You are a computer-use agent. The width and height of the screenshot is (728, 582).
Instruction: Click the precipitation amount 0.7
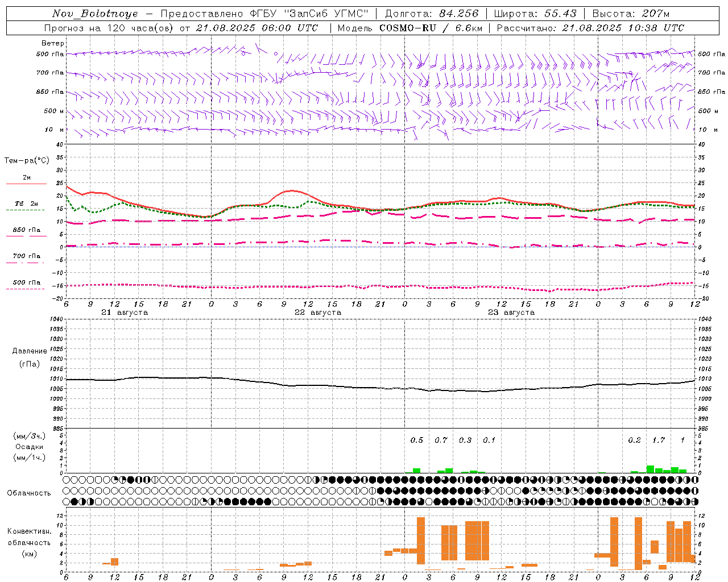(441, 440)
